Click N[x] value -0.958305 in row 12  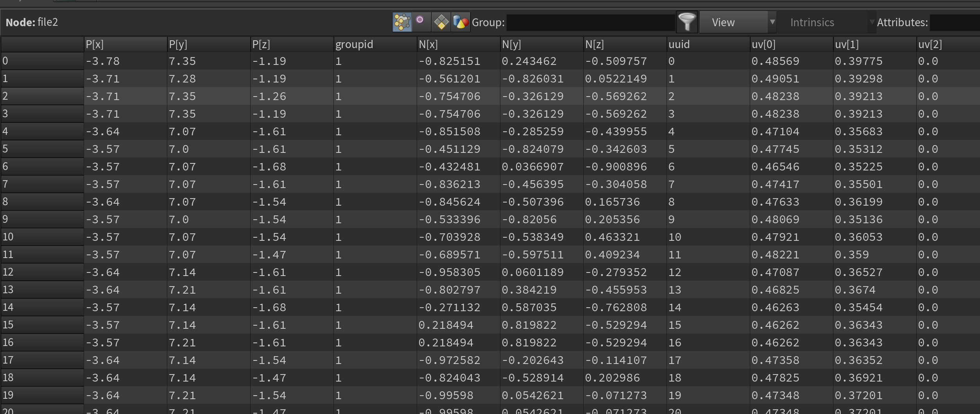click(x=450, y=272)
